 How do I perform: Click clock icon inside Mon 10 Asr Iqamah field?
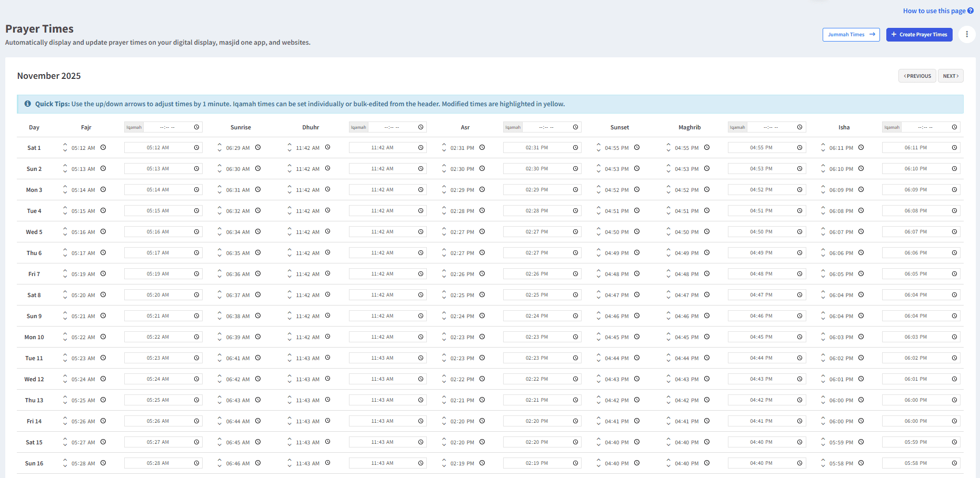coord(575,337)
